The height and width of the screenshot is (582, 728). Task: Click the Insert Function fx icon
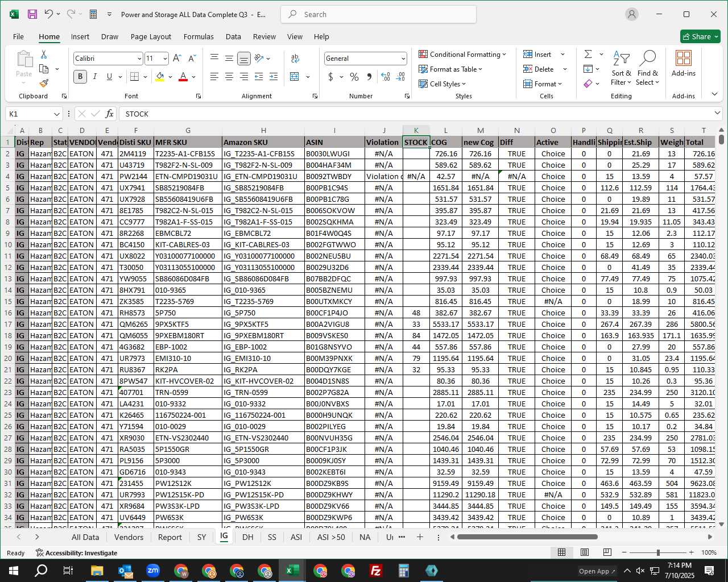point(110,114)
